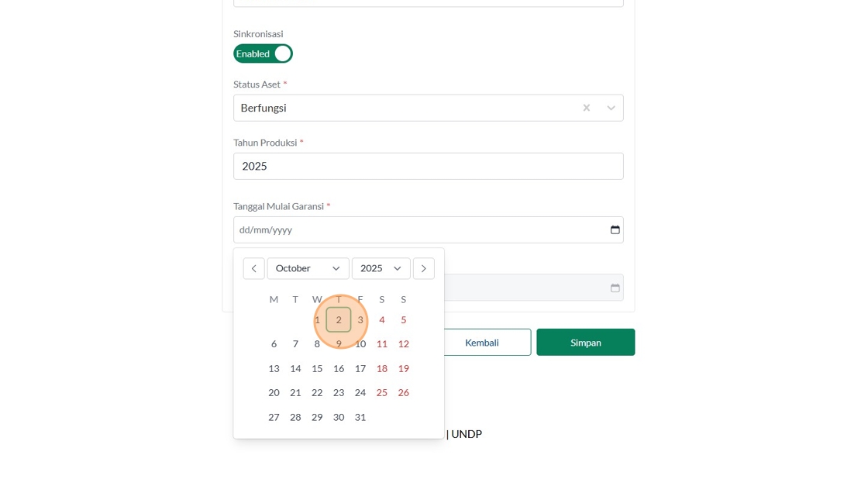Screen dimensions: 868x486
Task: Open the 2025 year dropdown
Action: pos(381,268)
